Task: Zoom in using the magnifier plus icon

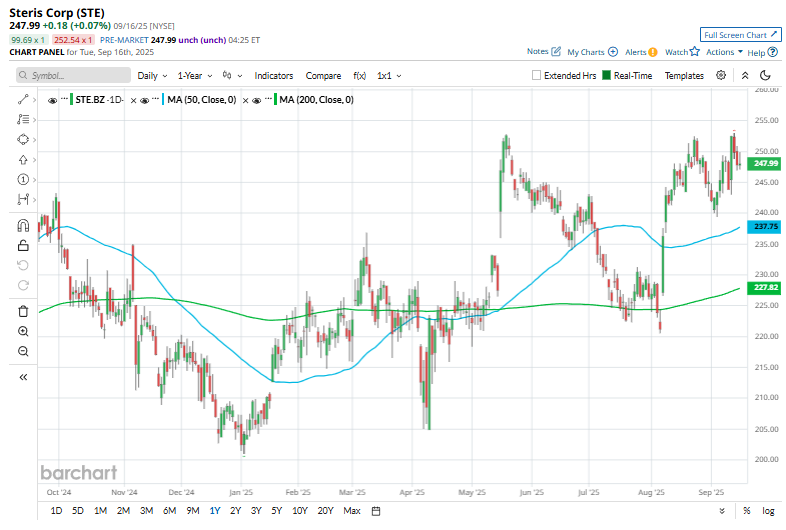Action: click(x=23, y=331)
